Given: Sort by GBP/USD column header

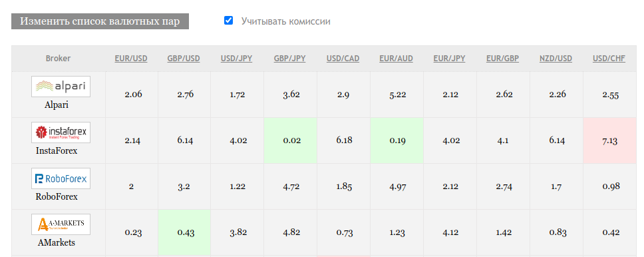Looking at the screenshot, I should coord(184,59).
